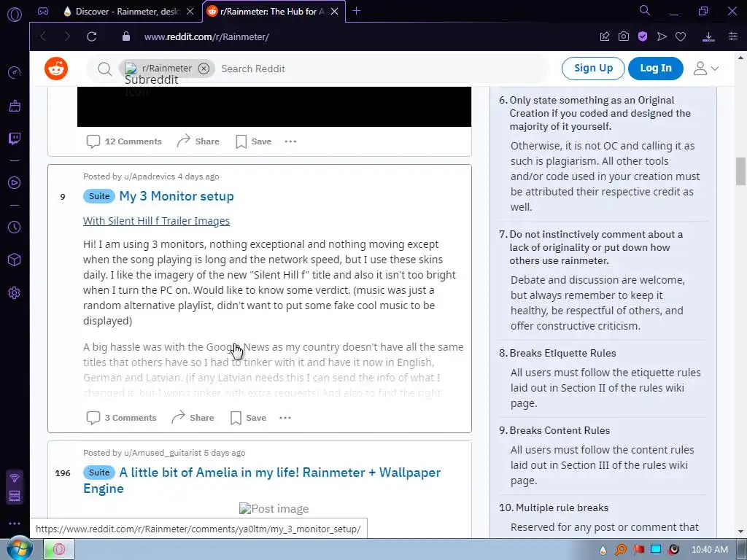Open the sidebar three-dot setup menu
This screenshot has width=747, height=560.
click(15, 524)
